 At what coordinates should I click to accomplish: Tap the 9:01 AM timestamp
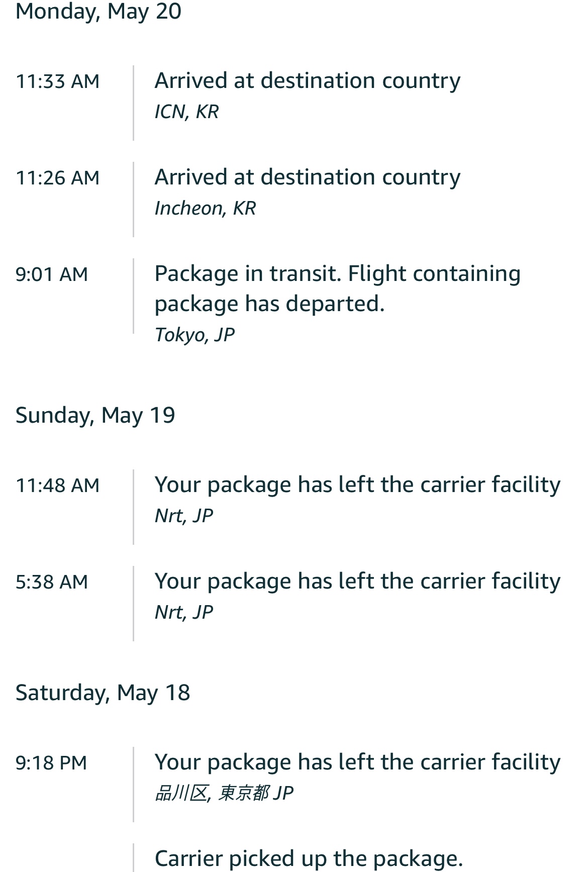point(52,274)
